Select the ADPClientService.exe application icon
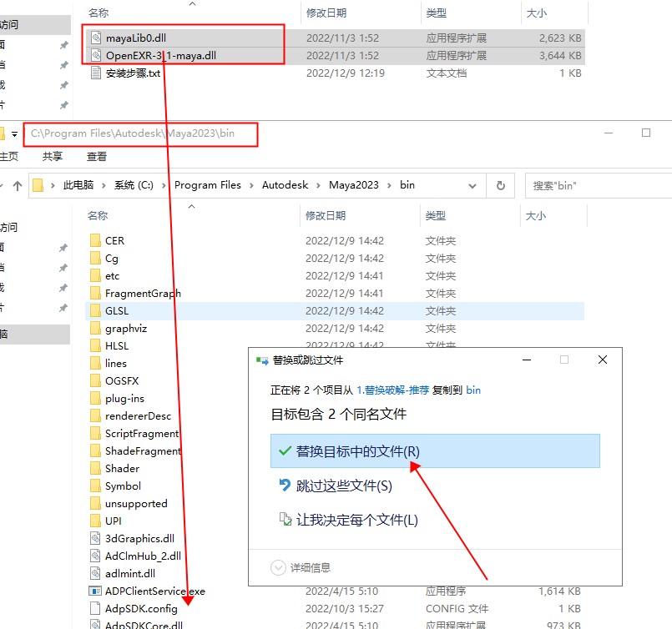The width and height of the screenshot is (672, 629). point(95,591)
